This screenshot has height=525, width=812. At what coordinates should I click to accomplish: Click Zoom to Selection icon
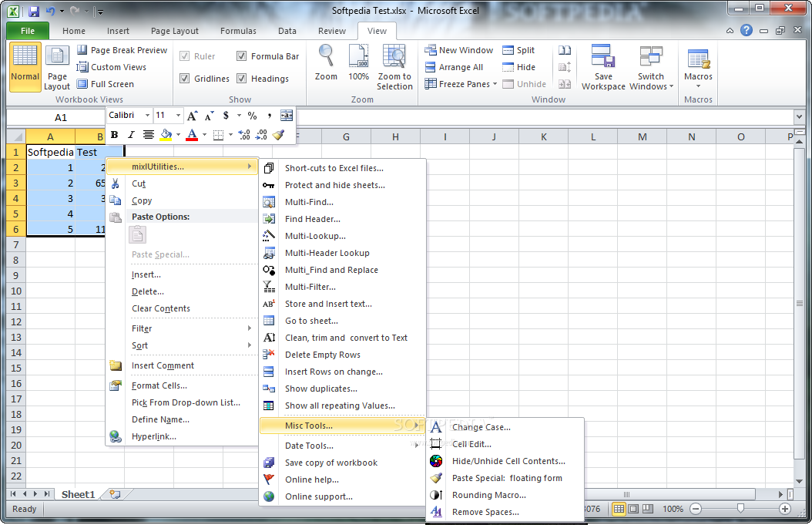(394, 67)
